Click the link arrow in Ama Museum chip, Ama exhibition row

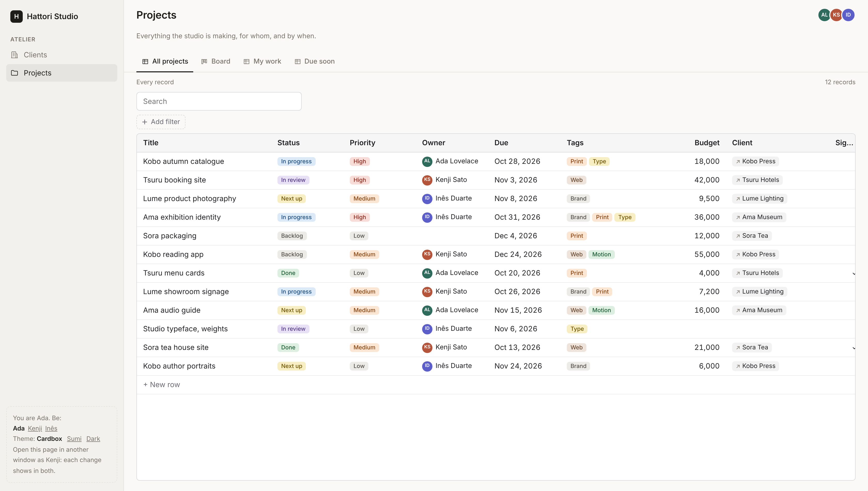pos(738,218)
